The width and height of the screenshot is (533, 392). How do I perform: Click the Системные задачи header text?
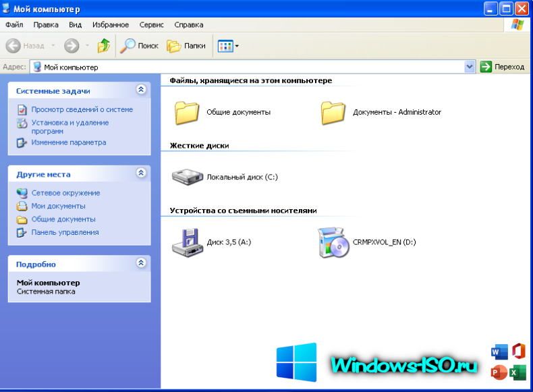53,91
